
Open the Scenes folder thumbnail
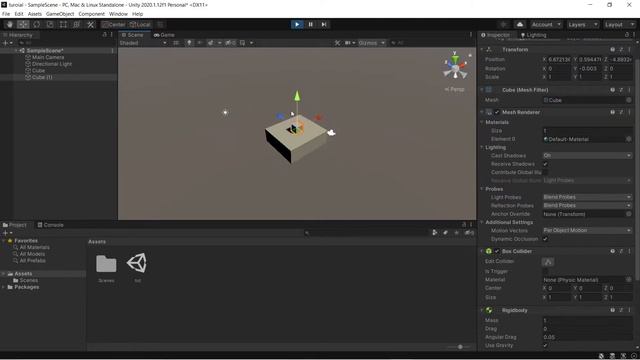click(106, 264)
